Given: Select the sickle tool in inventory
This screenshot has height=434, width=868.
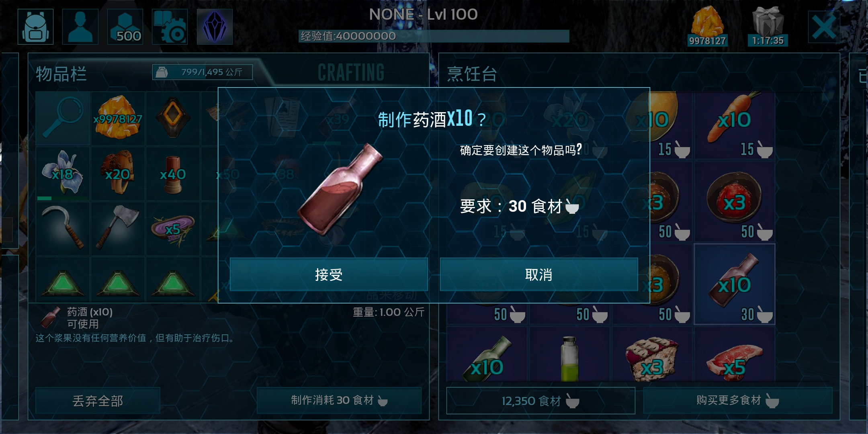Looking at the screenshot, I should pos(63,228).
